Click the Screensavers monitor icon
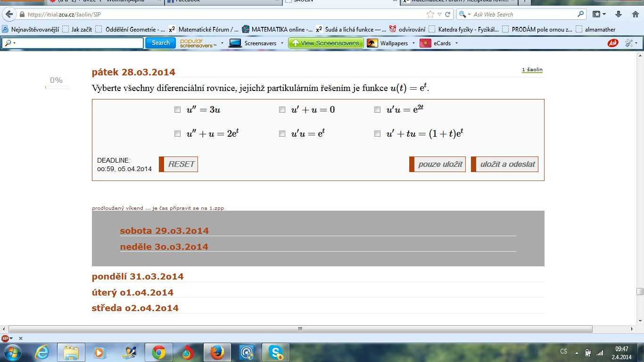The height and width of the screenshot is (362, 644). pos(235,43)
